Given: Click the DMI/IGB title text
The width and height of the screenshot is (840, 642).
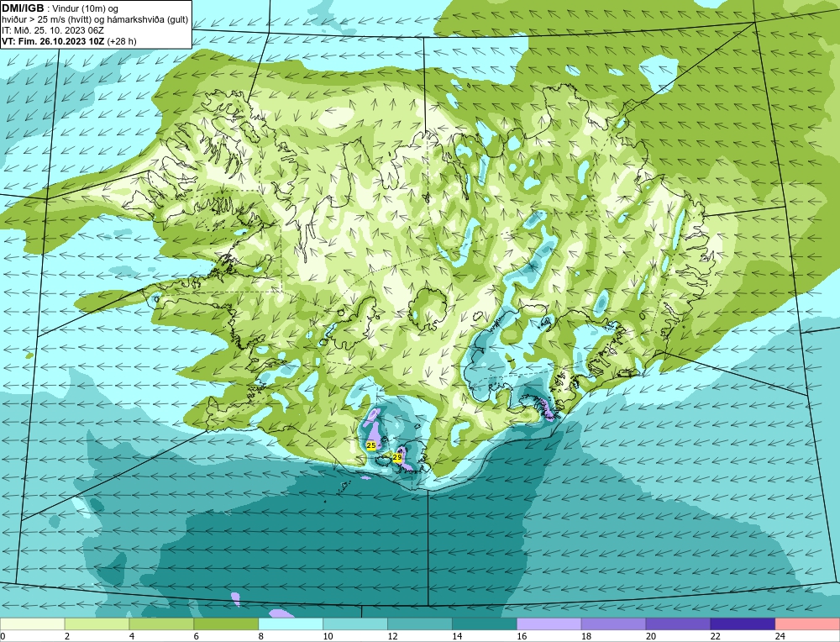Looking at the screenshot, I should point(23,8).
